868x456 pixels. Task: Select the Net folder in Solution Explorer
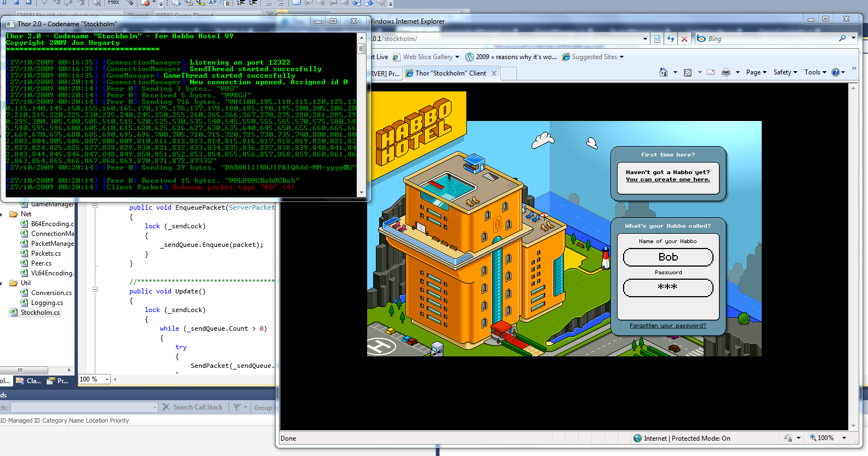coord(20,214)
